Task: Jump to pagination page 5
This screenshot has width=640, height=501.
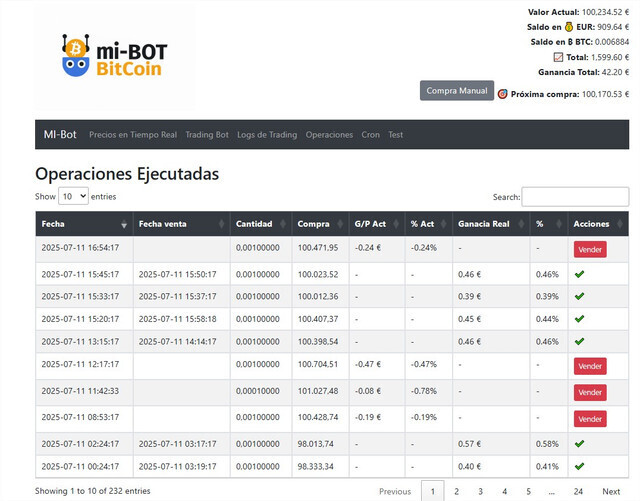Action: (x=529, y=491)
